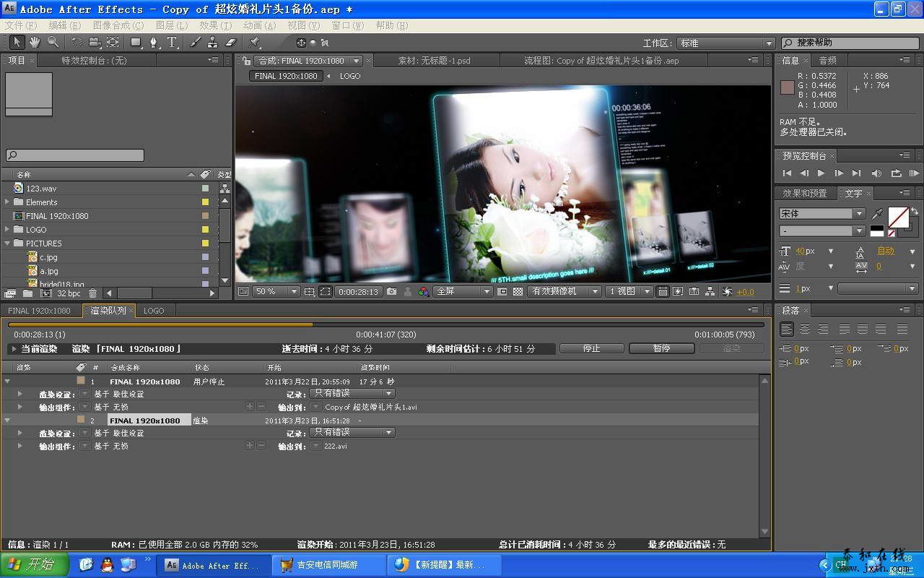The height and width of the screenshot is (578, 924).
Task: Open 吉安电信同城游 taskbar window
Action: tap(329, 565)
